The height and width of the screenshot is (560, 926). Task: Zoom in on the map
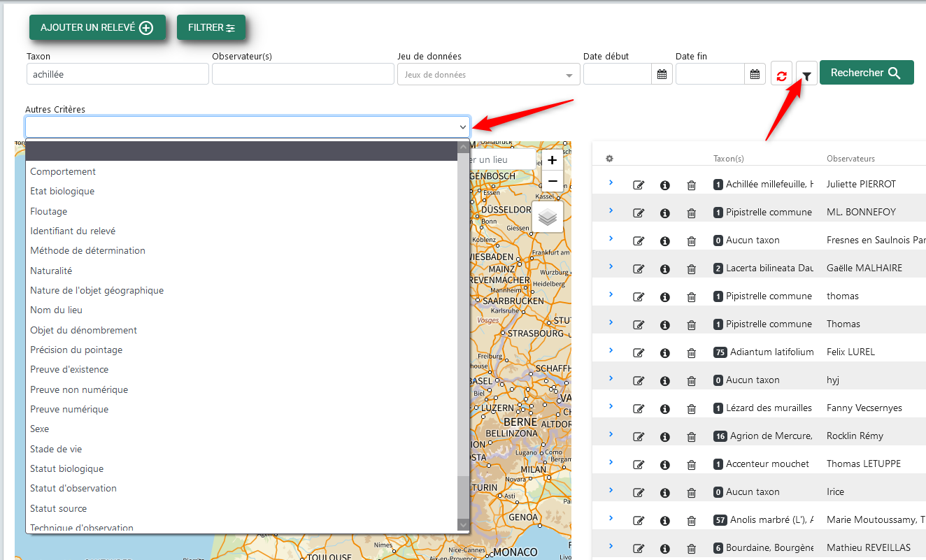coord(553,160)
